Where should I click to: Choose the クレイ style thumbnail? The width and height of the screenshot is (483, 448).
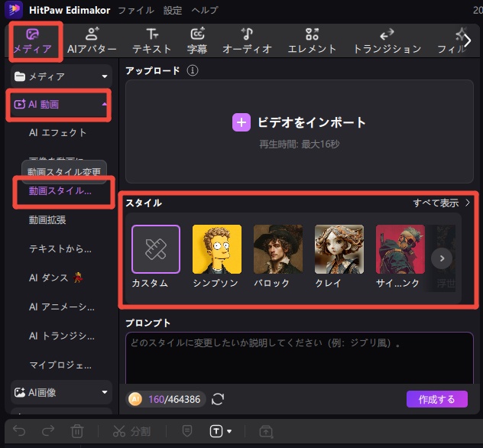pyautogui.click(x=339, y=249)
